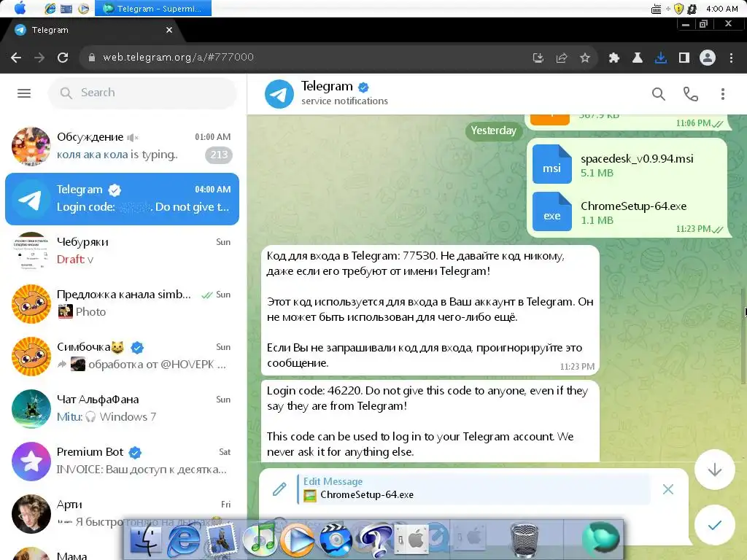The image size is (747, 560).
Task: Go back in the browser
Action: pos(16,58)
